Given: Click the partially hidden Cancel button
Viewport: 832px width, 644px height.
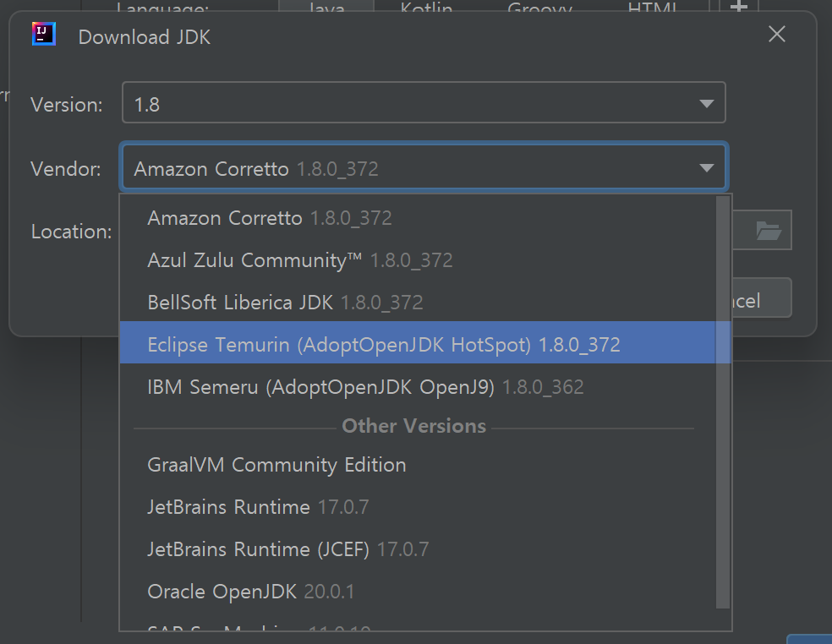Looking at the screenshot, I should 762,298.
